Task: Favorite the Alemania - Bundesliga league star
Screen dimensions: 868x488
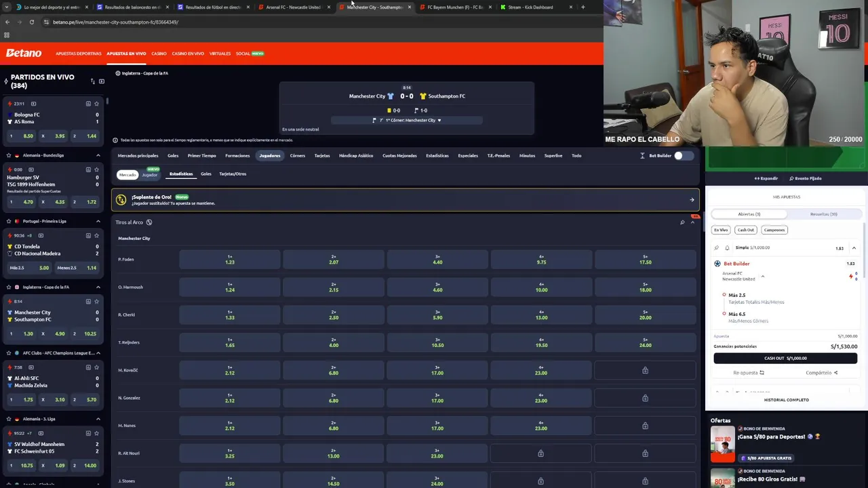Action: click(x=8, y=155)
